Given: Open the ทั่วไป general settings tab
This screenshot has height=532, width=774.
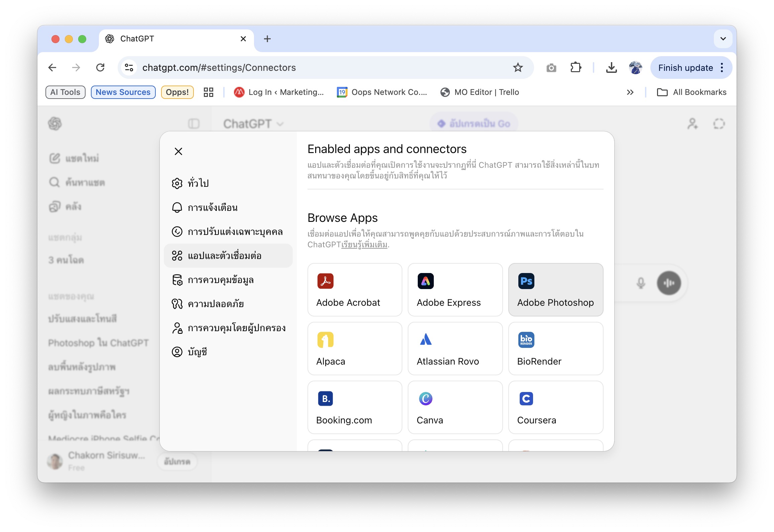Looking at the screenshot, I should (x=228, y=183).
